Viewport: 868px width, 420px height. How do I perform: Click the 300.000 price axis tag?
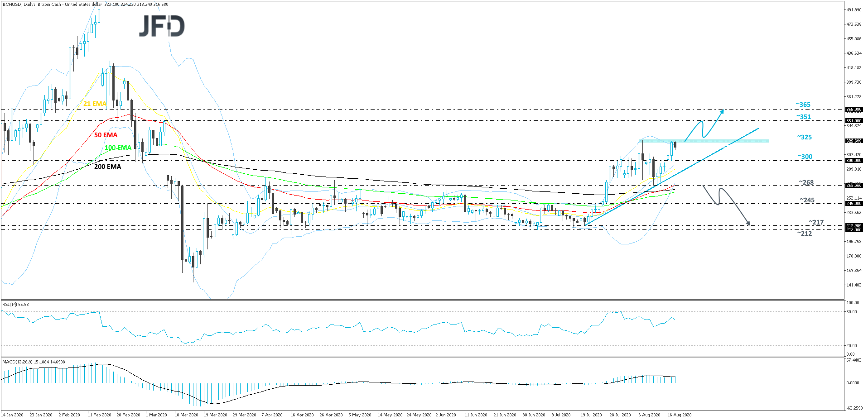(854, 161)
